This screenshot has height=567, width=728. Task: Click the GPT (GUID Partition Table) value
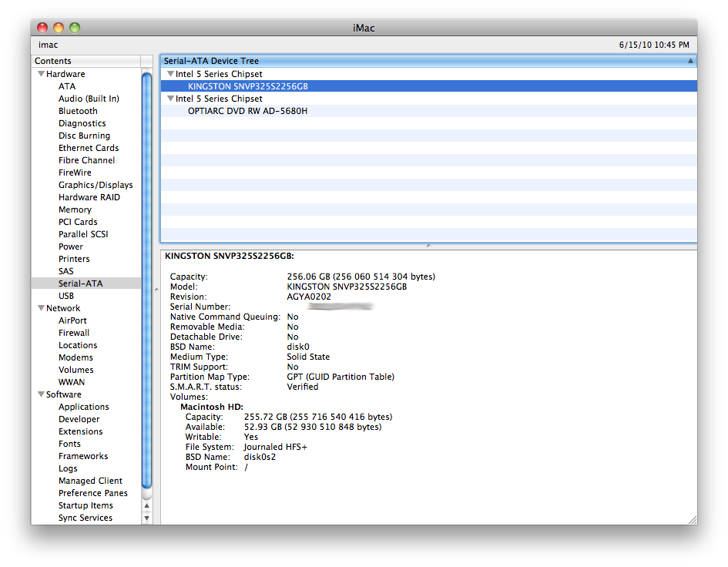[x=341, y=377]
